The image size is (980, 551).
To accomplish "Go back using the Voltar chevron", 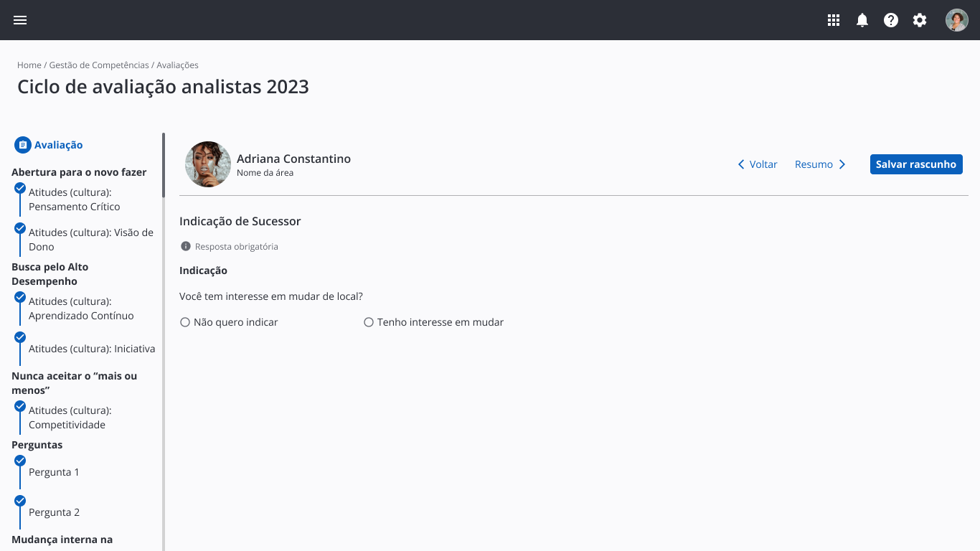I will 741,164.
